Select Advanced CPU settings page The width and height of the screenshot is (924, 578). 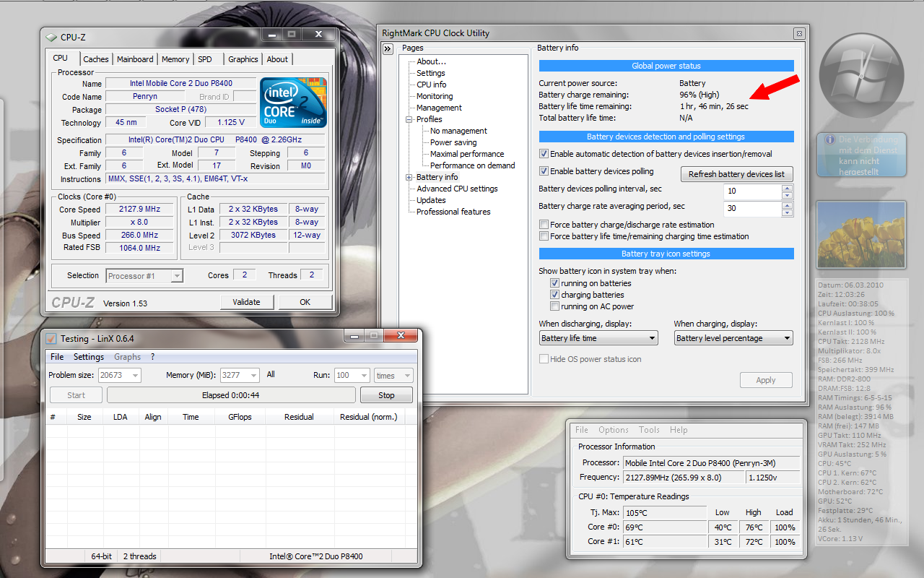[x=457, y=189]
